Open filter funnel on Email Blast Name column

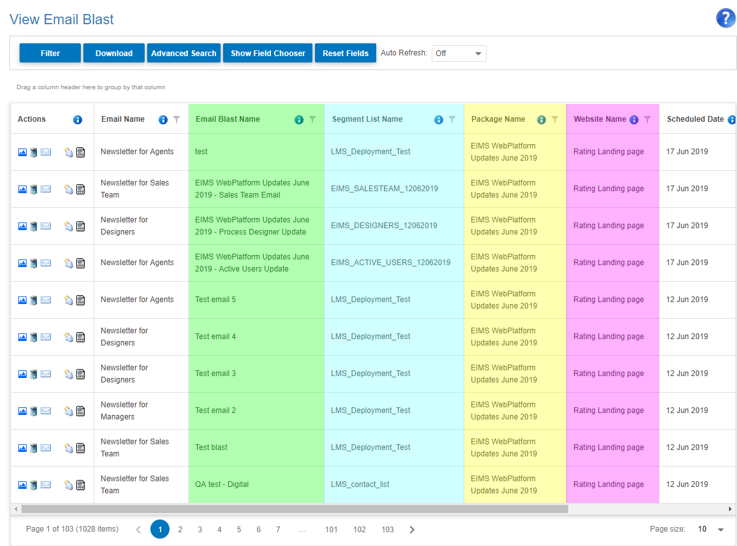[x=312, y=120]
